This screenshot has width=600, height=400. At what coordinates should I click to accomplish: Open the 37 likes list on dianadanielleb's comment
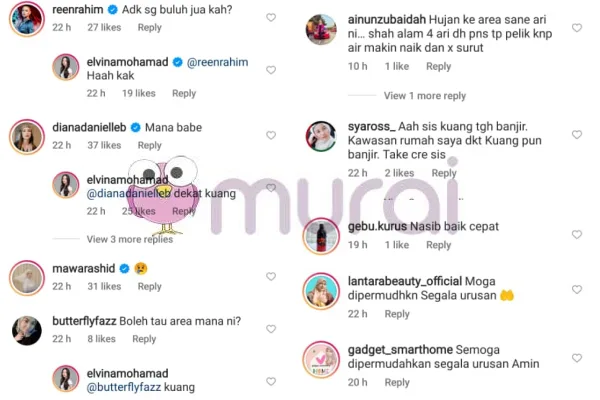click(104, 145)
